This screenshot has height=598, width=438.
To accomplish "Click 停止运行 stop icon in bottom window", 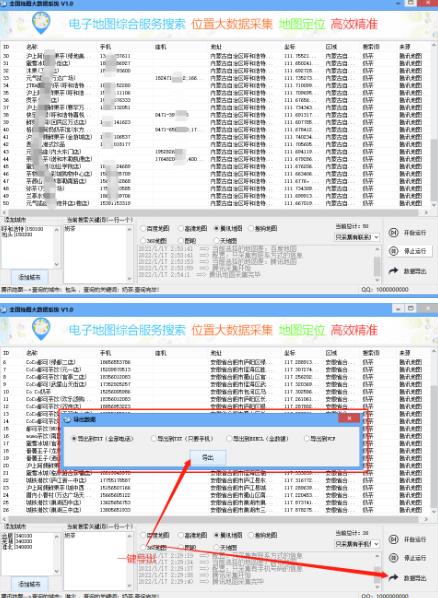I will click(x=393, y=558).
